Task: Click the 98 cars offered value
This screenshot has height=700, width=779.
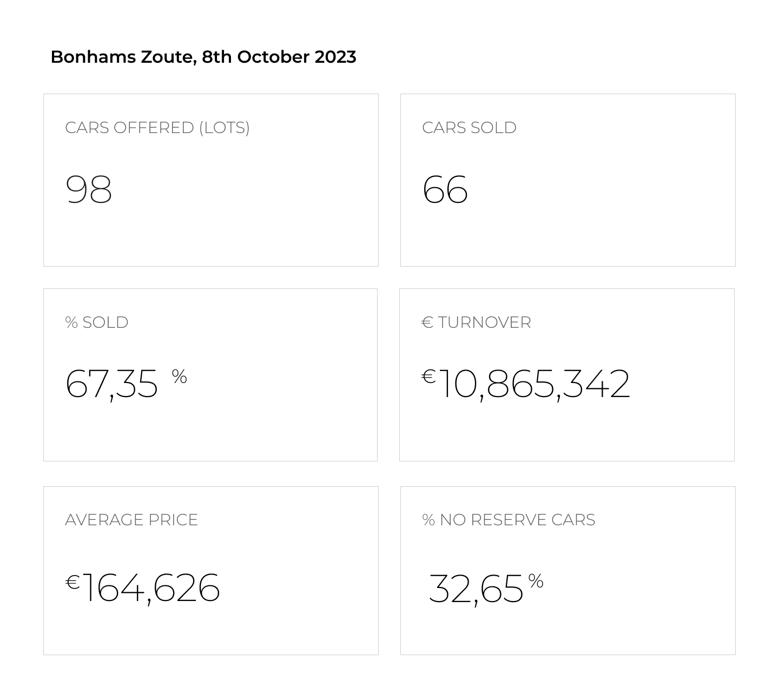Action: click(89, 189)
